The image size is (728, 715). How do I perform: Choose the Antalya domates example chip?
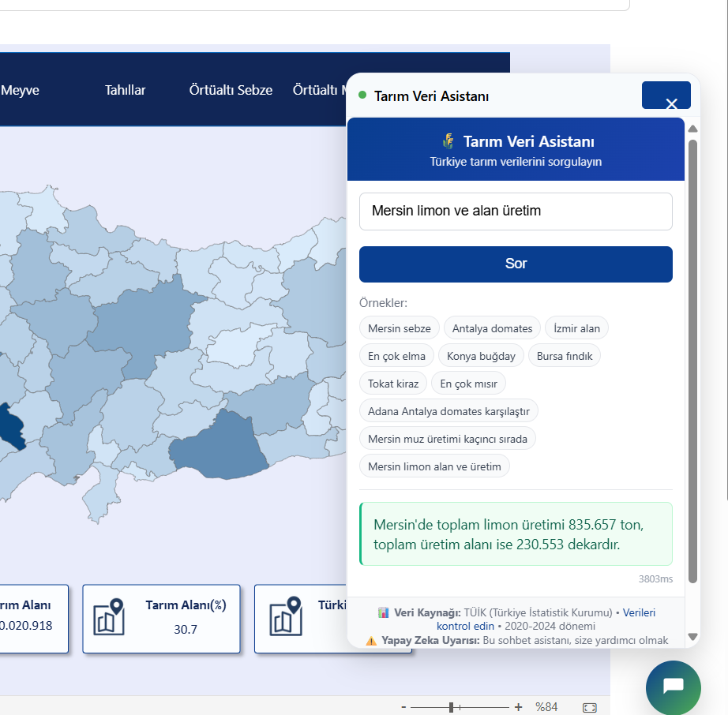click(x=492, y=328)
